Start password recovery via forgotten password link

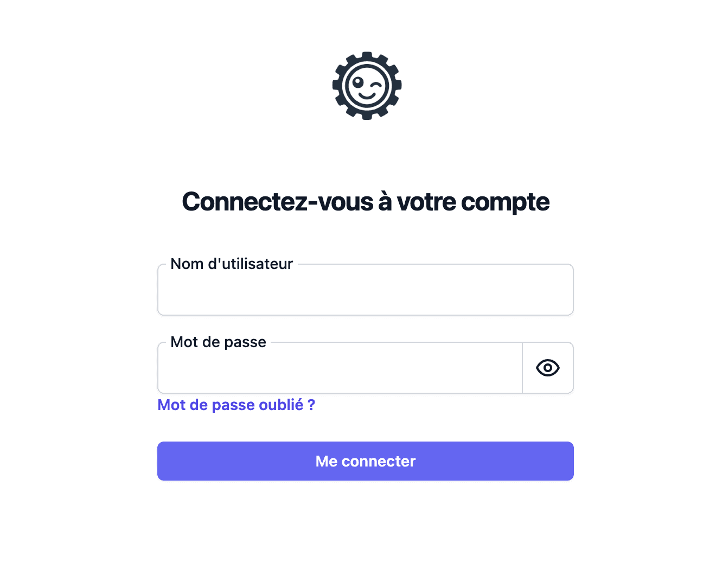click(236, 405)
